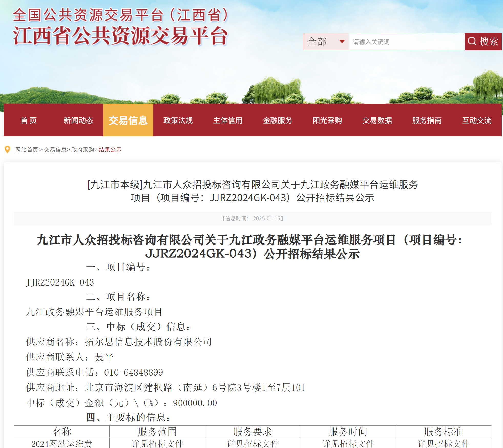This screenshot has height=448, width=503.
Task: Open the 主体信用 section
Action: (227, 120)
